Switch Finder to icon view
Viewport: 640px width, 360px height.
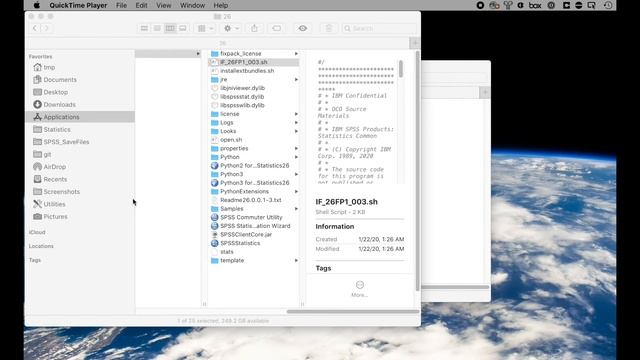click(144, 28)
